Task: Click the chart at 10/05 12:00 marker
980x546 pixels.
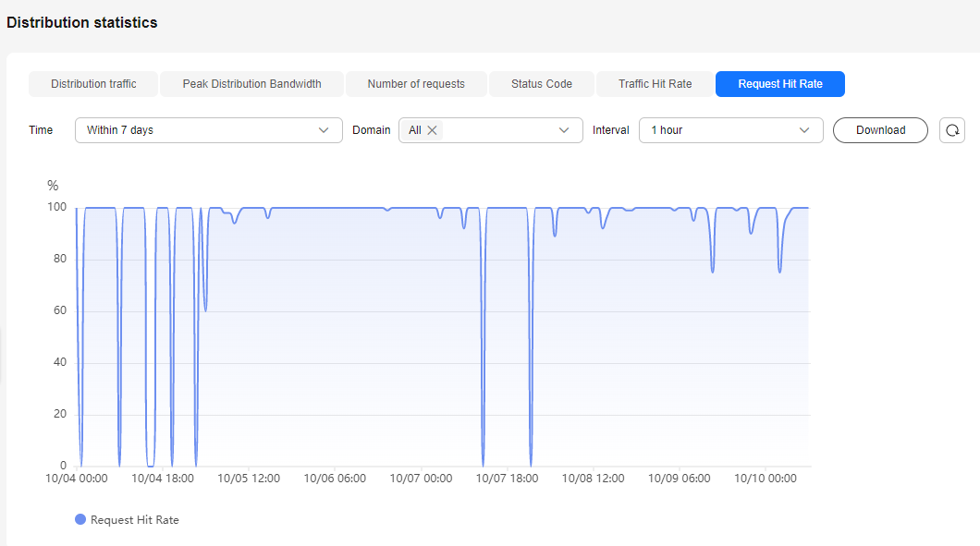Action: click(249, 336)
